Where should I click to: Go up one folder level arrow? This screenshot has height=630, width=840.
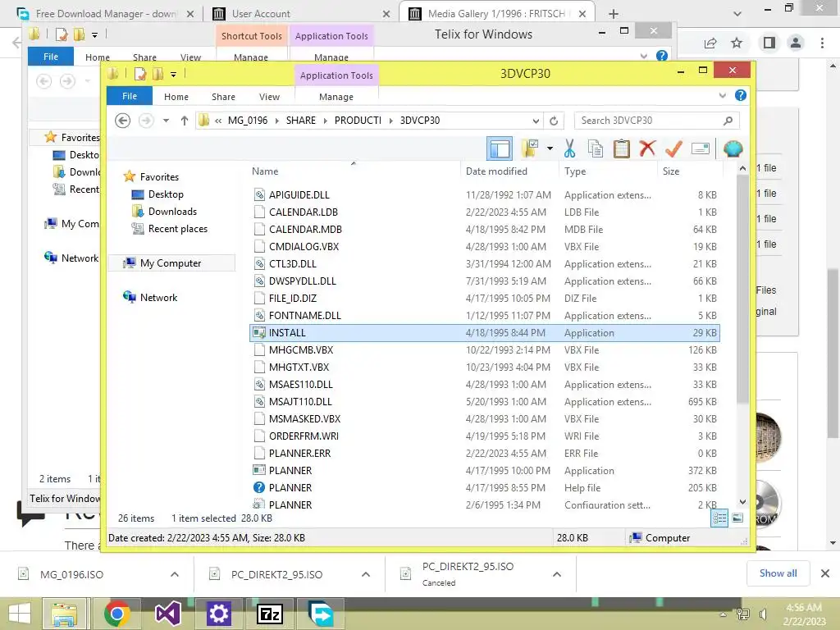pyautogui.click(x=185, y=121)
